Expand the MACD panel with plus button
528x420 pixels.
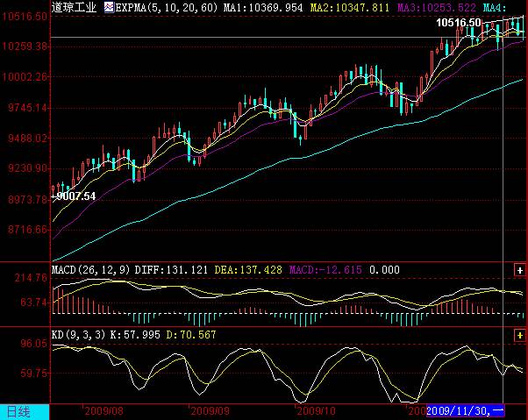coord(519,269)
